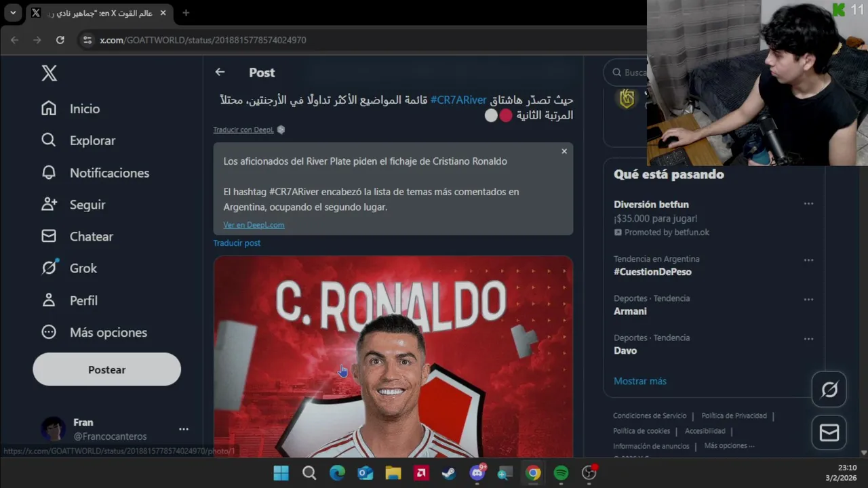Open Steam from the taskbar
868x488 pixels.
(449, 473)
